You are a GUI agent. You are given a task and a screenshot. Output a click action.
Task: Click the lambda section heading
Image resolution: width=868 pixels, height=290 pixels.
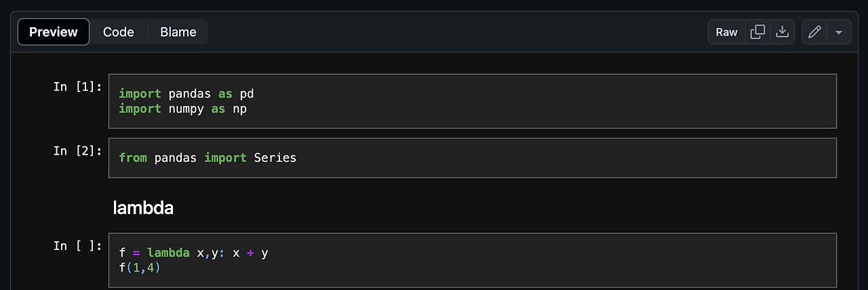(143, 208)
